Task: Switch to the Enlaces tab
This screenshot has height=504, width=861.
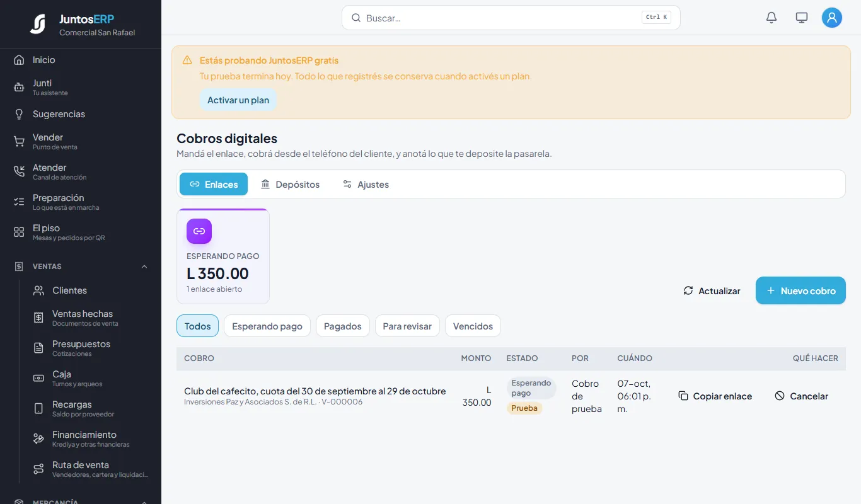Action: 214,184
